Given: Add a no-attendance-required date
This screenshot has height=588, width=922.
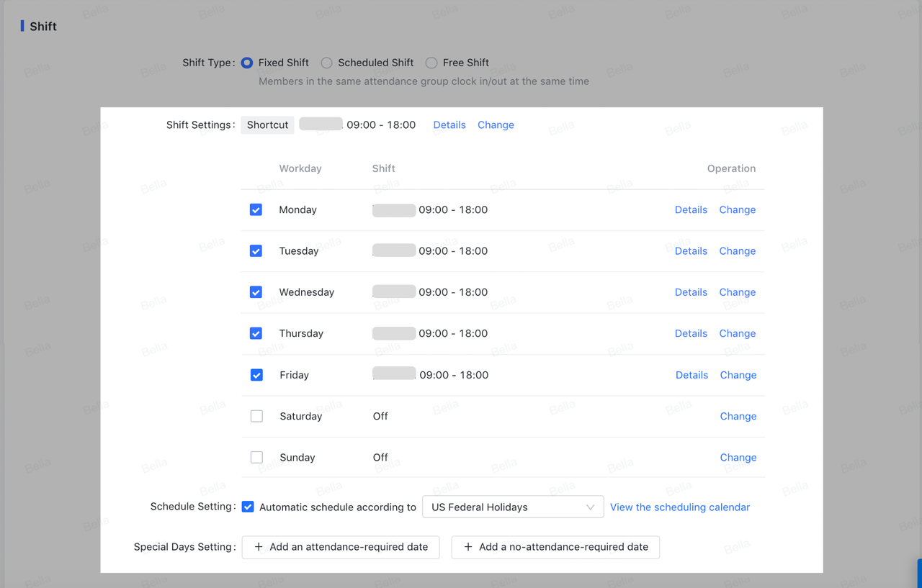Looking at the screenshot, I should (x=555, y=547).
